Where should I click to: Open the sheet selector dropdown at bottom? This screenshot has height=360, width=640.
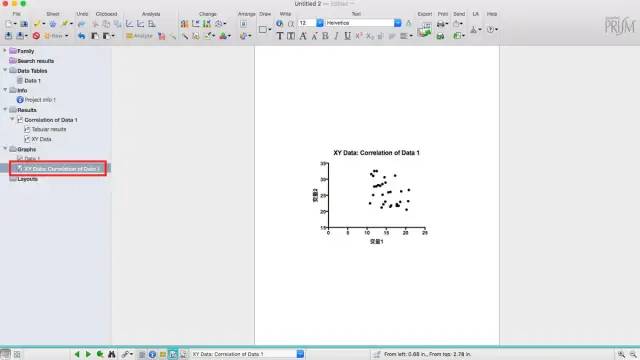coord(300,354)
